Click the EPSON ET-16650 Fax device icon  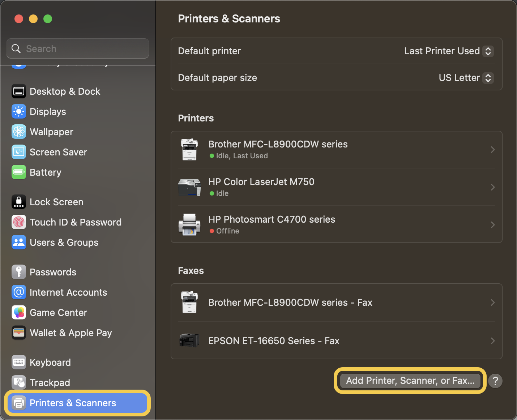190,340
